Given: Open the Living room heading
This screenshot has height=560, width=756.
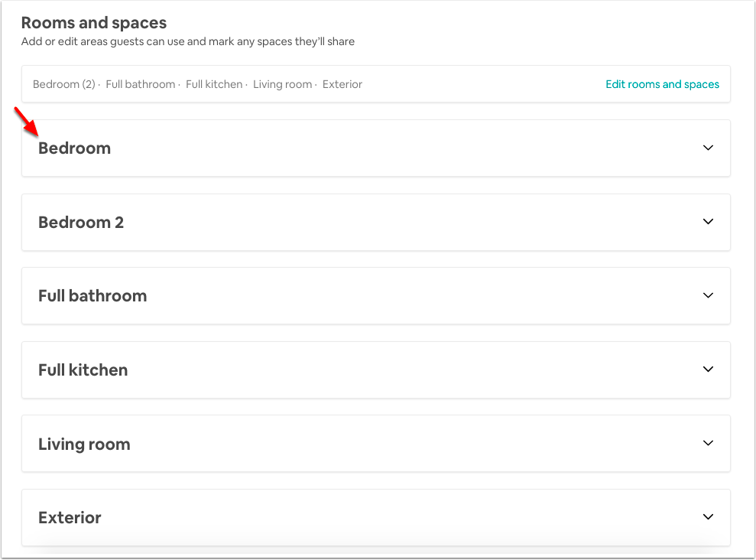Looking at the screenshot, I should (84, 444).
